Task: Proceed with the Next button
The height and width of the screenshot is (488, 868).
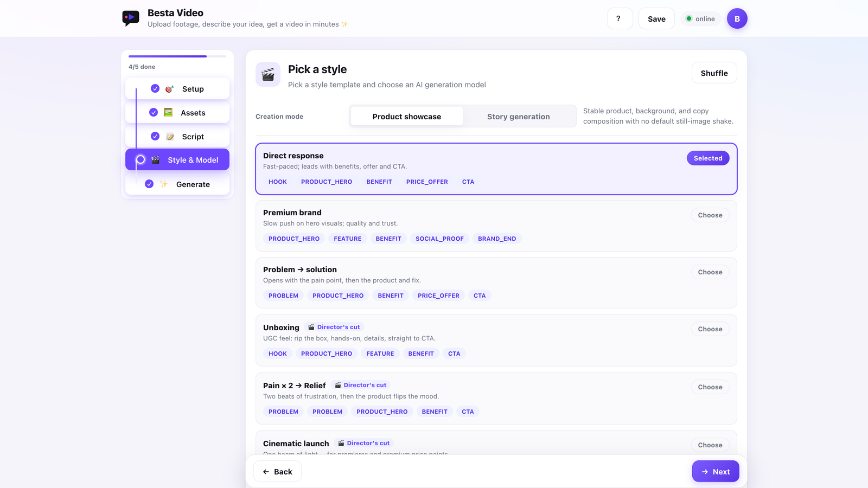Action: click(x=716, y=472)
